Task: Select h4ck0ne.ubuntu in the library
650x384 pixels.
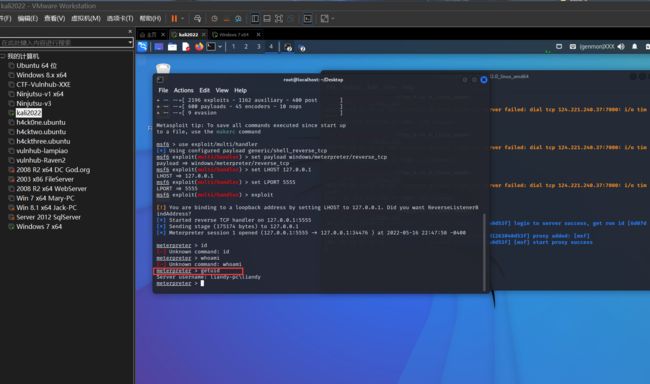Action: pyautogui.click(x=41, y=122)
